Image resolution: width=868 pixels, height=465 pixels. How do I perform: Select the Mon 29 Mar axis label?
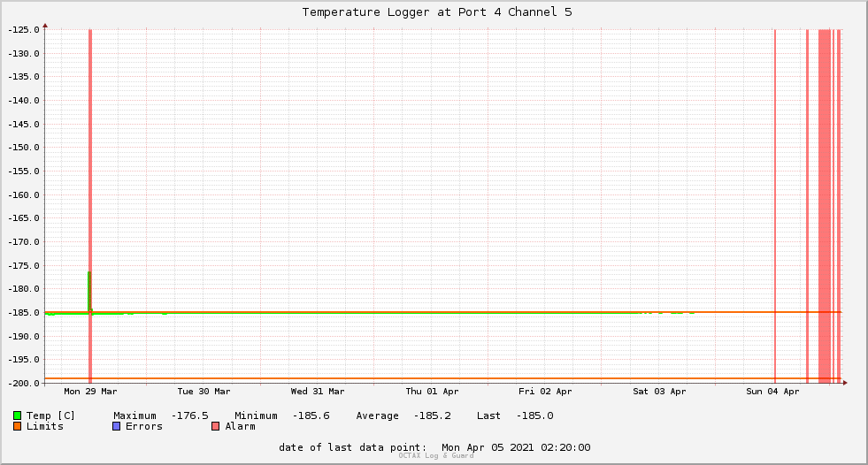(x=90, y=392)
